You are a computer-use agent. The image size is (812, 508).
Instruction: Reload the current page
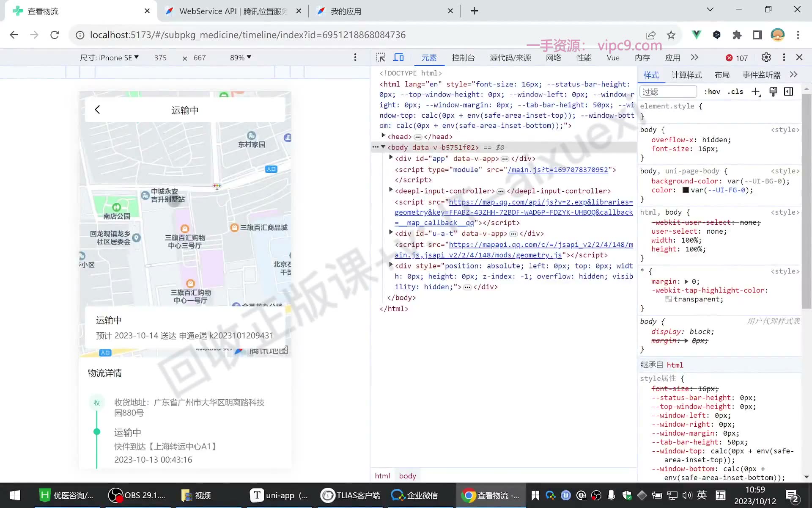(x=55, y=35)
